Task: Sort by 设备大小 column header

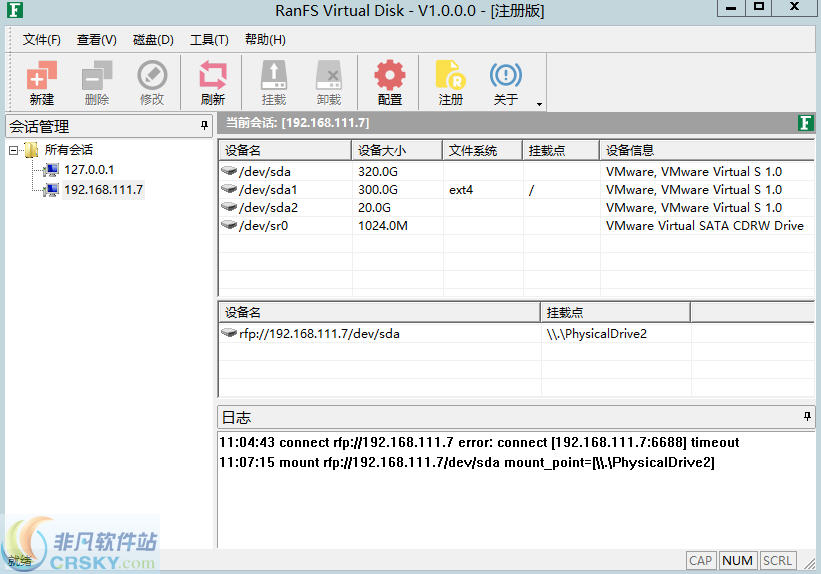Action: pos(397,150)
